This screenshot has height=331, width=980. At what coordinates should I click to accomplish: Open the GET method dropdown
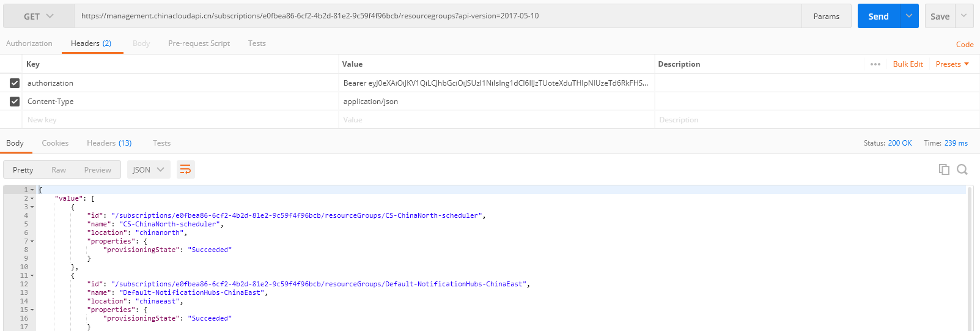[x=39, y=17]
